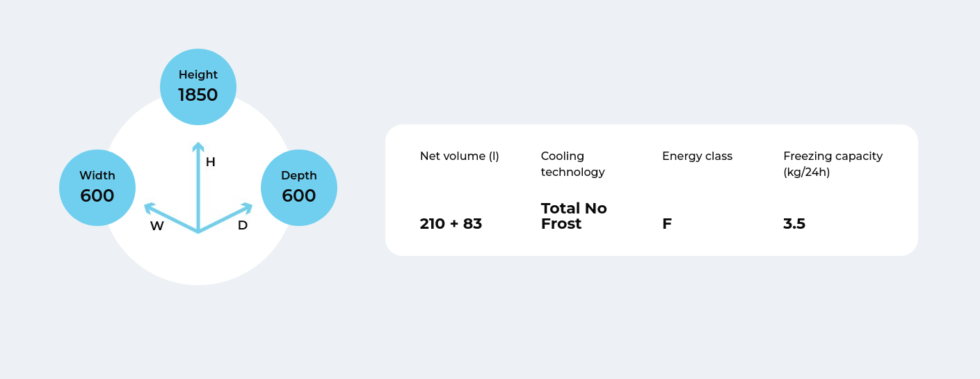Click the 1850 height number
Image resolution: width=980 pixels, height=379 pixels.
[x=198, y=95]
